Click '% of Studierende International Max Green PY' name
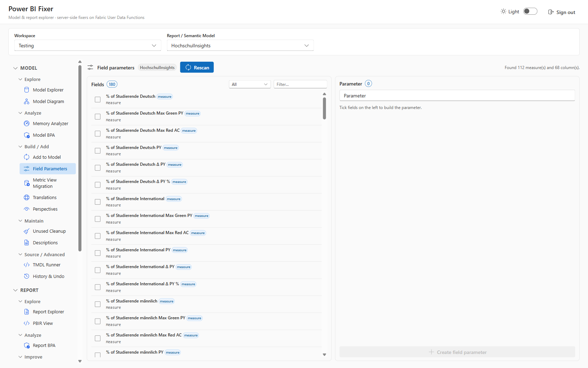This screenshot has width=588, height=368. click(x=149, y=216)
